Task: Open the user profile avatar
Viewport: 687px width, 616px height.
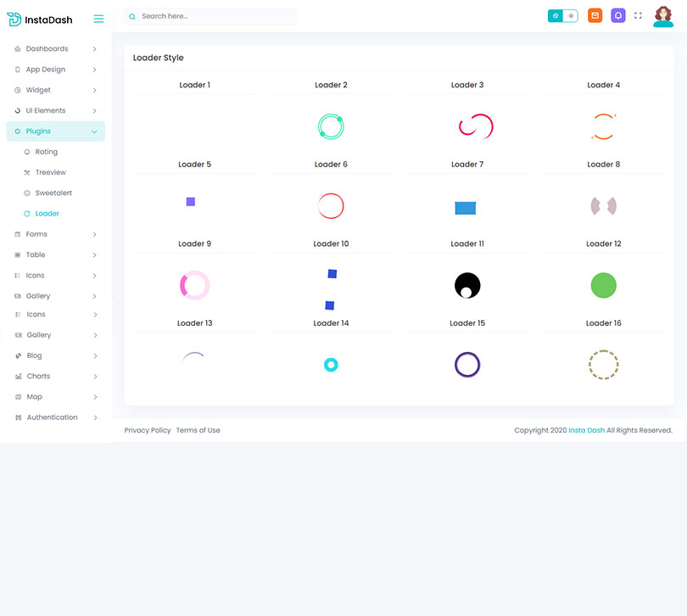Action: pyautogui.click(x=663, y=16)
